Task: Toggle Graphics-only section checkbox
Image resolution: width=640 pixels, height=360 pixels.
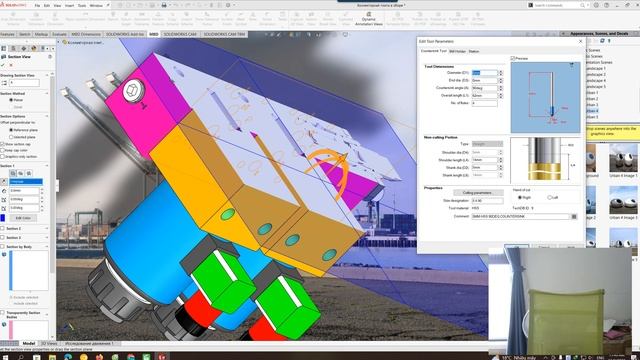Action: tap(2, 156)
